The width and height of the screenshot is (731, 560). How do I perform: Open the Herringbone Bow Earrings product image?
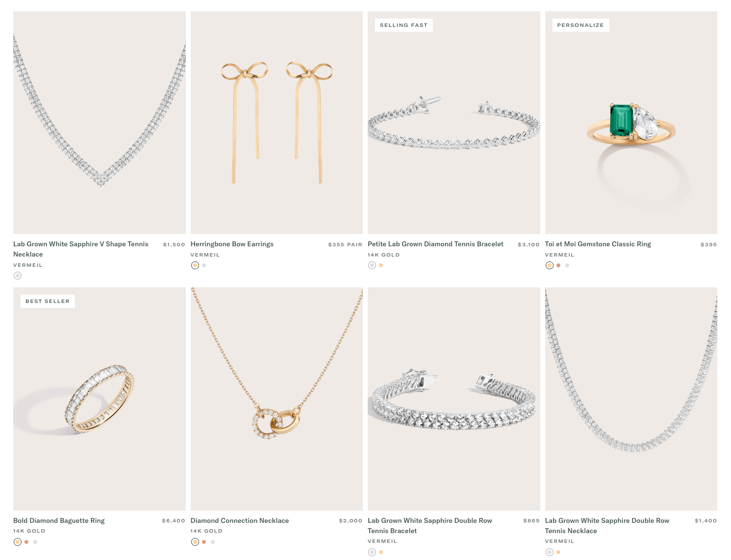coord(276,123)
